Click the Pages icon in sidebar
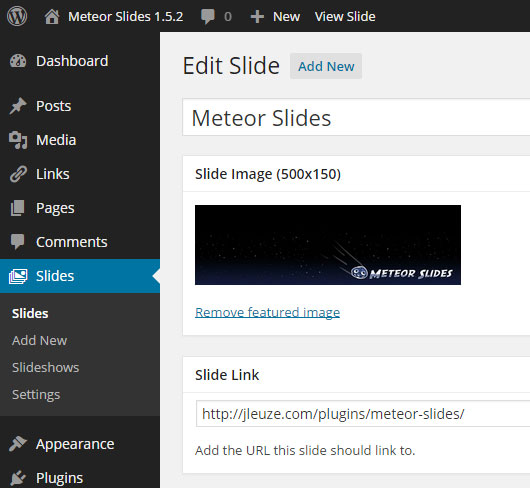This screenshot has height=488, width=530. tap(18, 208)
